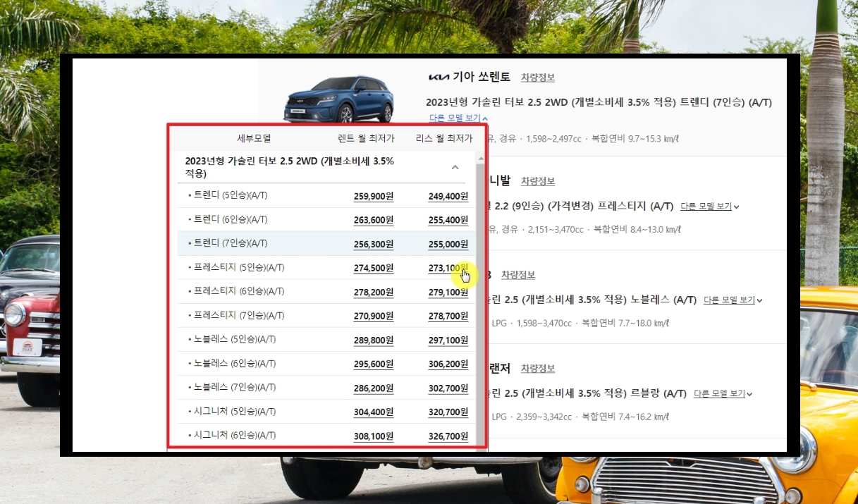Open 차량정보 link in the 니발 listing
858x504 pixels.
pos(538,182)
